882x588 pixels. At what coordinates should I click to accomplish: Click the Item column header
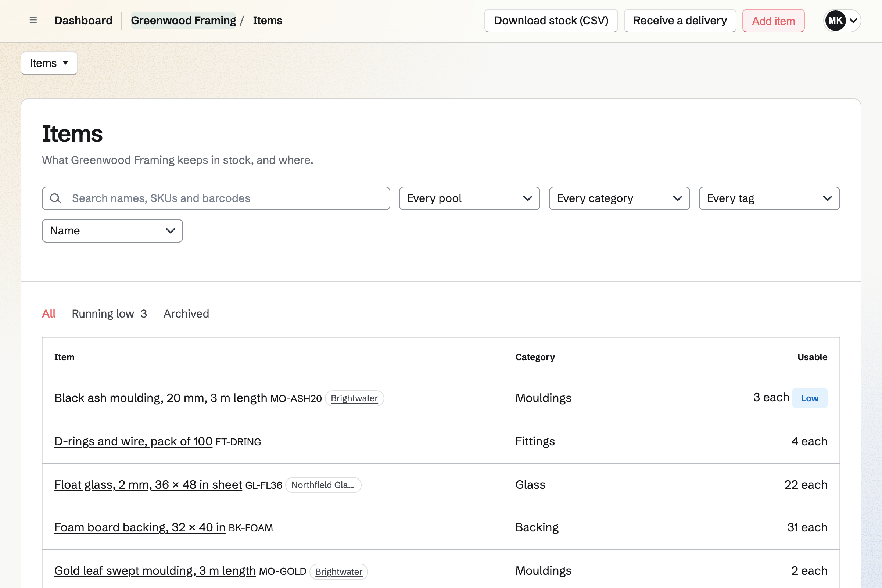pyautogui.click(x=64, y=357)
